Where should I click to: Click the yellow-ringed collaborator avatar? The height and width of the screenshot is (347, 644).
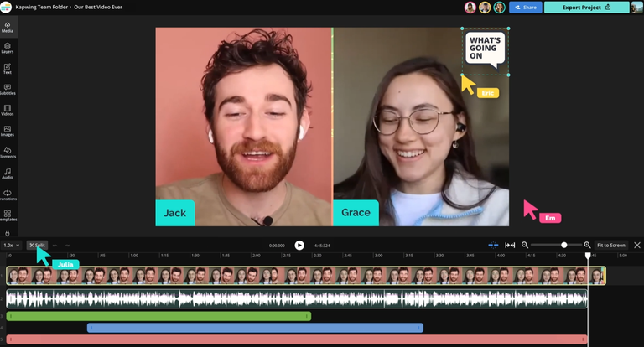[x=485, y=8]
